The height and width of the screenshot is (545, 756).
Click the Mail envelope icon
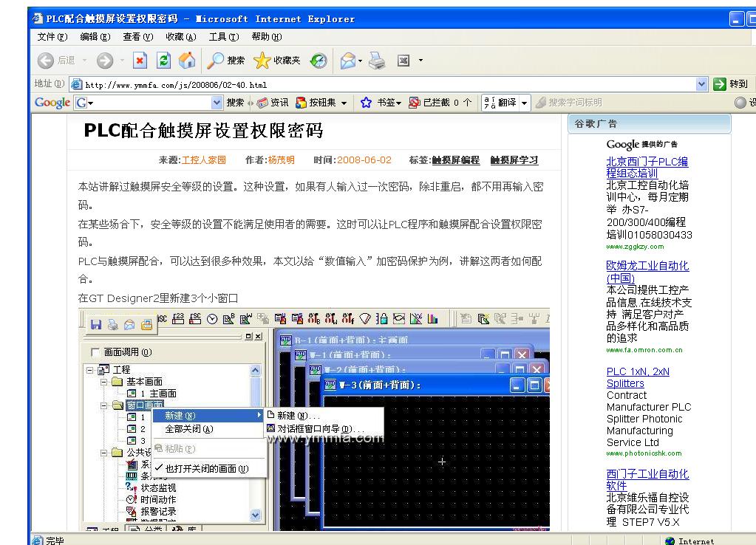click(x=347, y=61)
